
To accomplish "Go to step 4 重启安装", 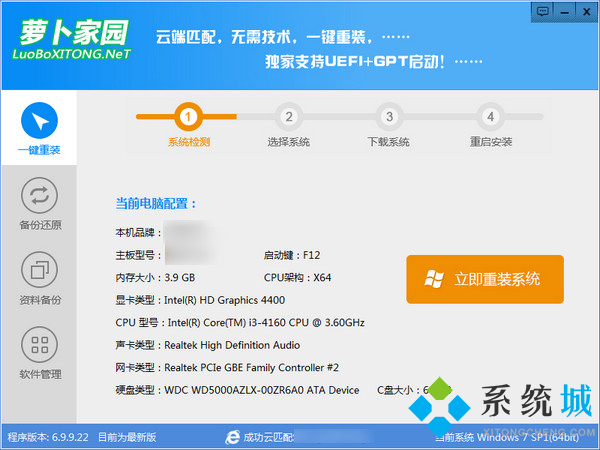I will coord(490,116).
